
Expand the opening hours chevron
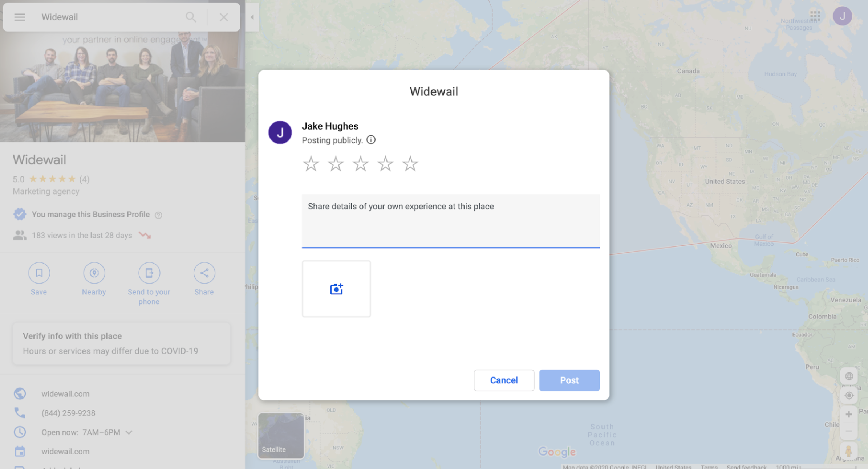pos(129,432)
